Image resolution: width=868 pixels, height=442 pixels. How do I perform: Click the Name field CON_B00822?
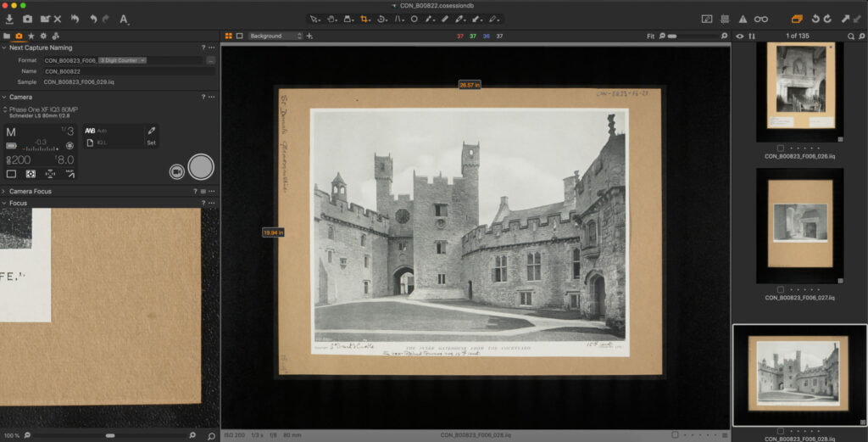(129, 71)
